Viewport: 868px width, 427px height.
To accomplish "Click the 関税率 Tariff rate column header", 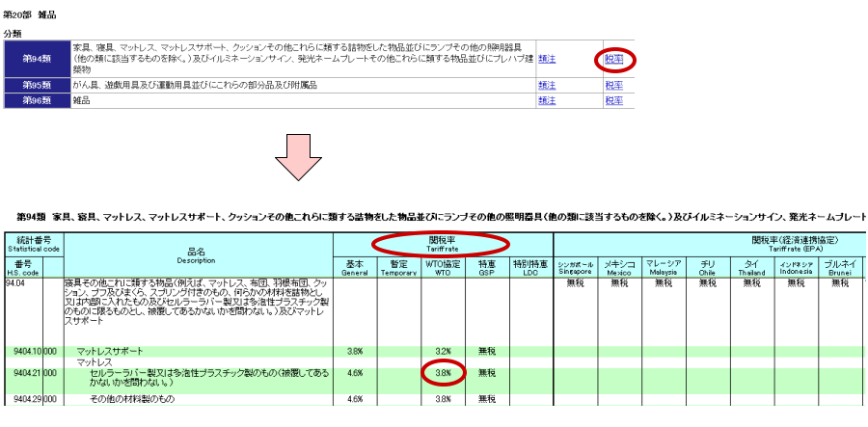I will pos(443,243).
